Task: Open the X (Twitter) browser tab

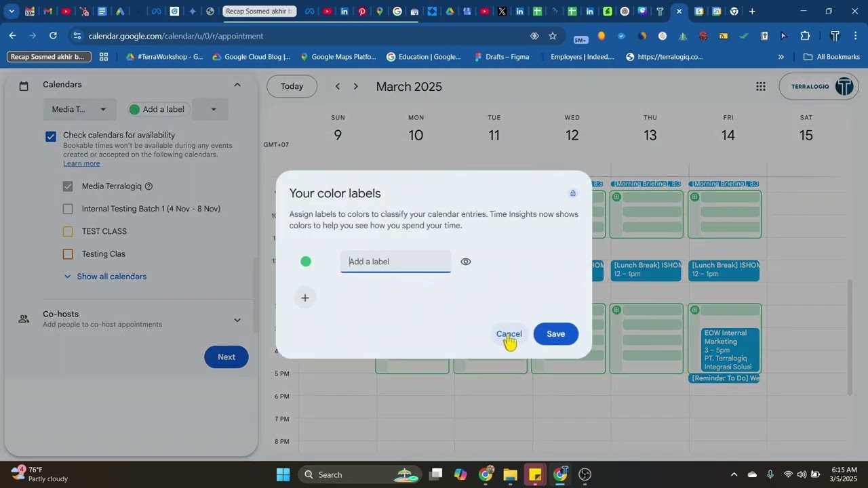Action: coord(502,12)
